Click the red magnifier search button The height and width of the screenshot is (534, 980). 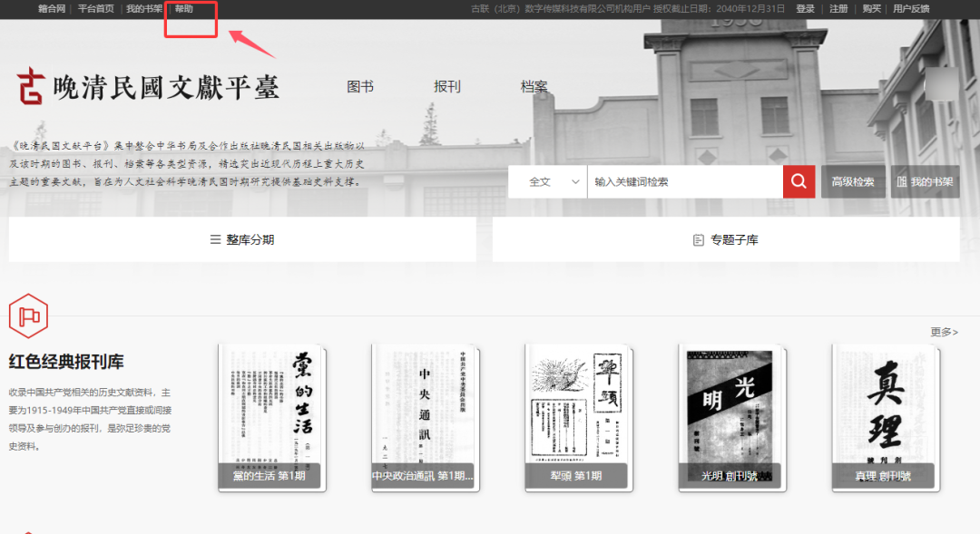(x=798, y=181)
